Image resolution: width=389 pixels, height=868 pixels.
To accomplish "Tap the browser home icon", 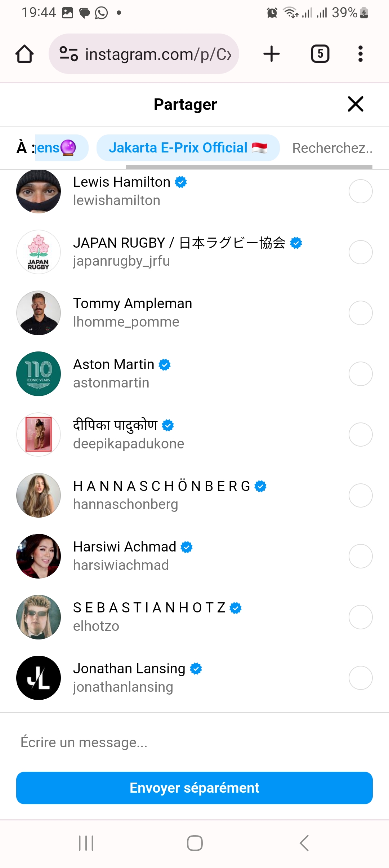I will [x=24, y=54].
